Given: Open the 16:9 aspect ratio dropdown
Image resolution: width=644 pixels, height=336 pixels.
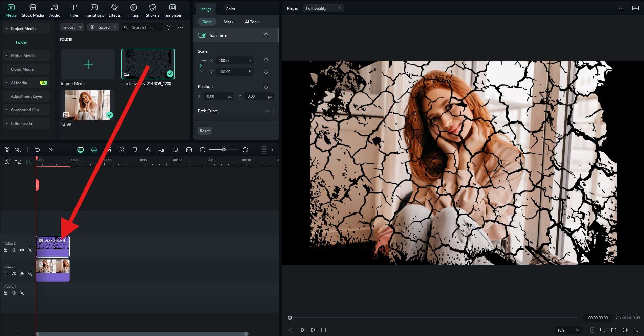Looking at the screenshot, I should tap(568, 330).
